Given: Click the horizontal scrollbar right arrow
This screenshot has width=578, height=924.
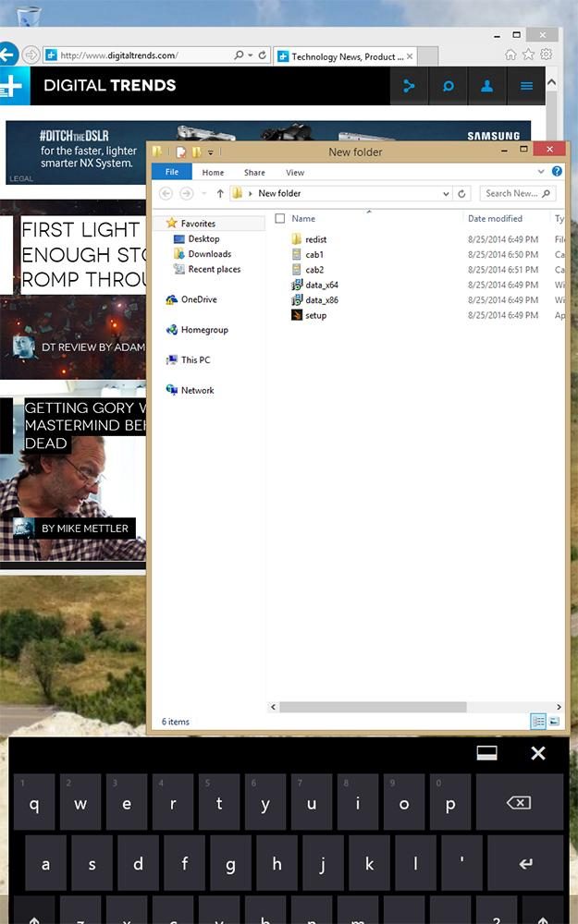Looking at the screenshot, I should point(558,707).
